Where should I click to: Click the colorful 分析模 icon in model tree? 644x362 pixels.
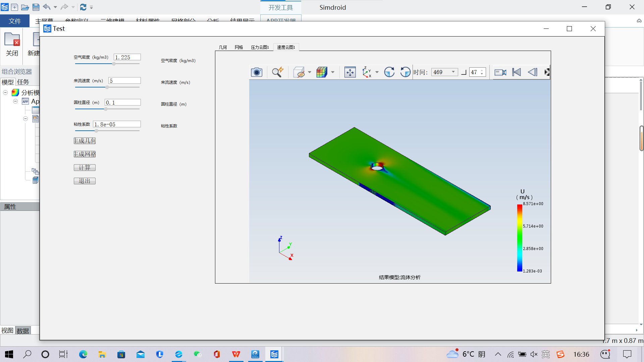coord(15,93)
